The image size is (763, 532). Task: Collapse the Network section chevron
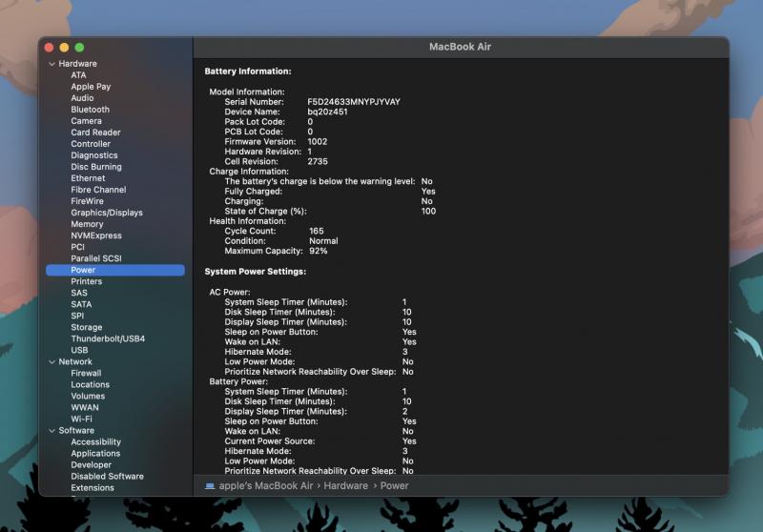point(52,361)
